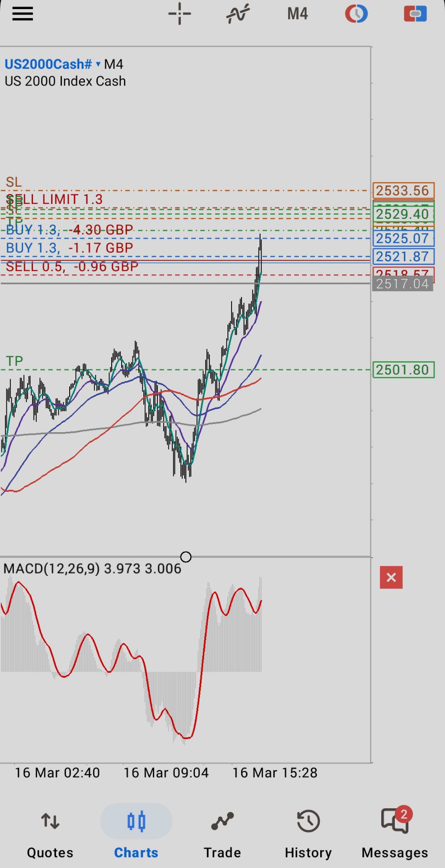
Task: Close the MACD indicator window
Action: pos(391,577)
